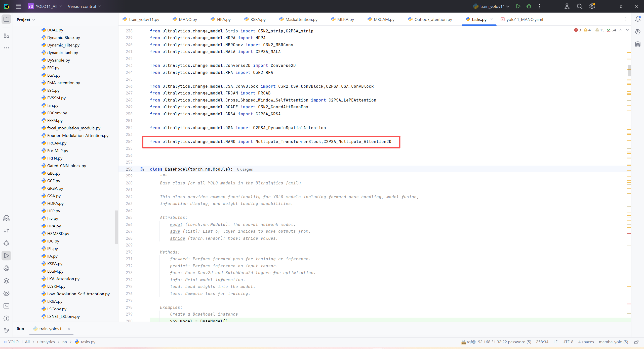
Task: Switch to the MANO.py editor tab
Action: pyautogui.click(x=187, y=19)
